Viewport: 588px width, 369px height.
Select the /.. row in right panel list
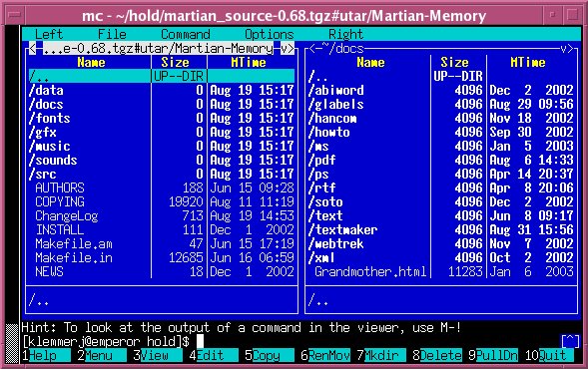(441, 76)
